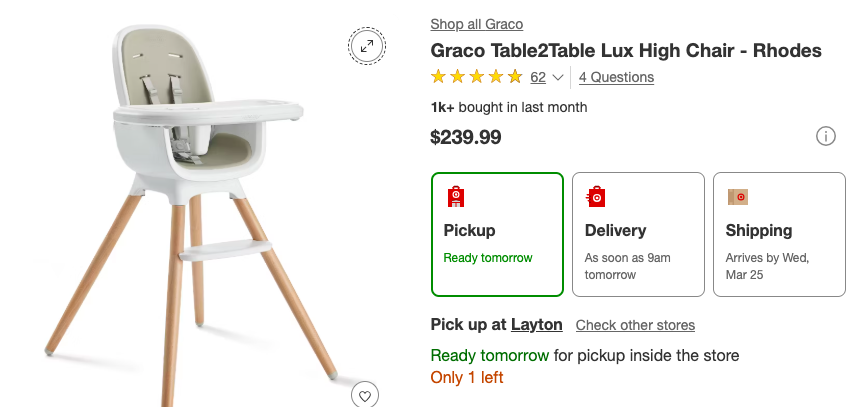854x407 pixels.
Task: Click the Shipping box icon
Action: pyautogui.click(x=738, y=196)
